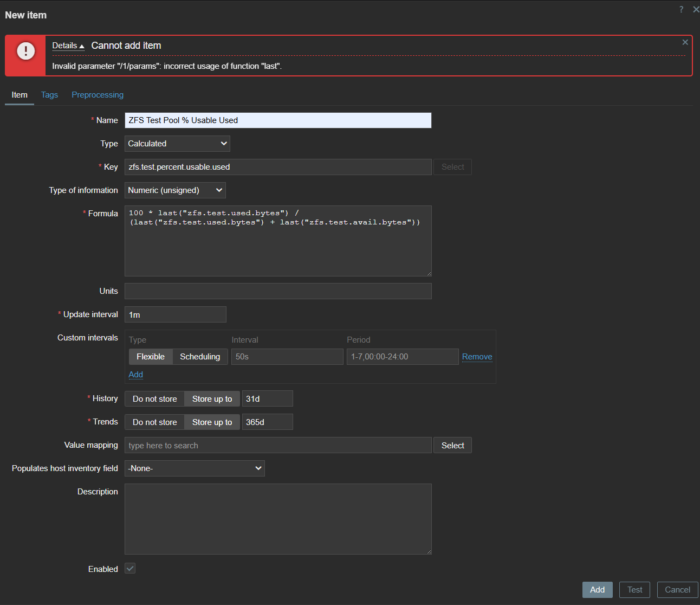700x605 pixels.
Task: Choose Do not store for History
Action: click(x=155, y=399)
